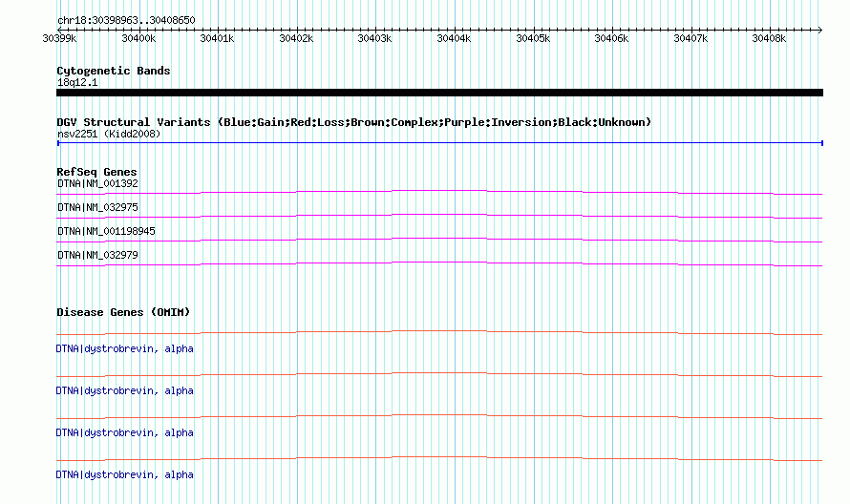Click the 30400k ruler tick label

138,38
